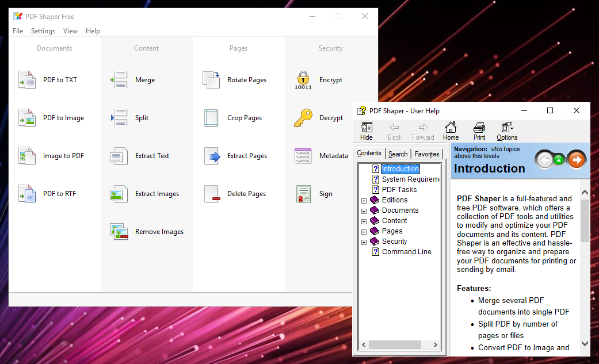Expand the Documents tree node
Image resolution: width=599 pixels, height=364 pixels.
364,211
